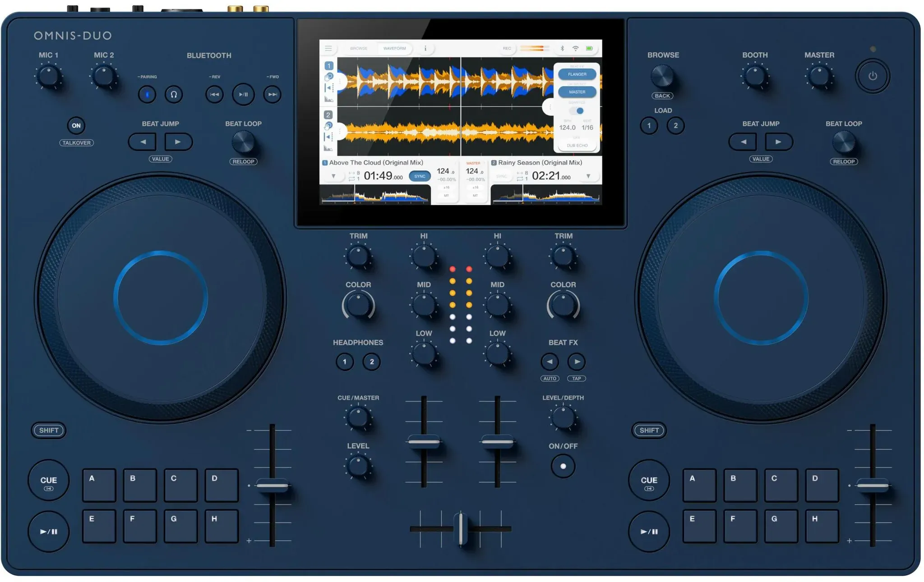Hit the right deck CUE button

[649, 481]
